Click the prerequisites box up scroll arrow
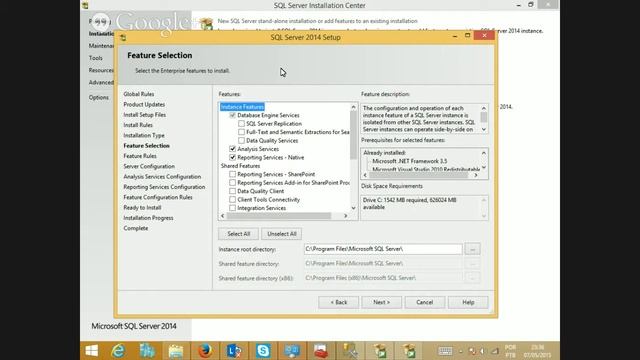Image resolution: width=640 pixels, height=360 pixels. click(484, 153)
